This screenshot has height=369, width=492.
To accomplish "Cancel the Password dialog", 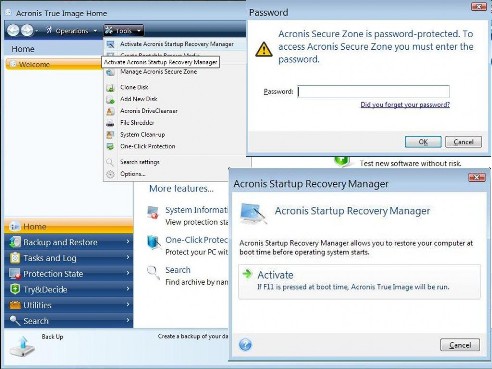I will (463, 142).
